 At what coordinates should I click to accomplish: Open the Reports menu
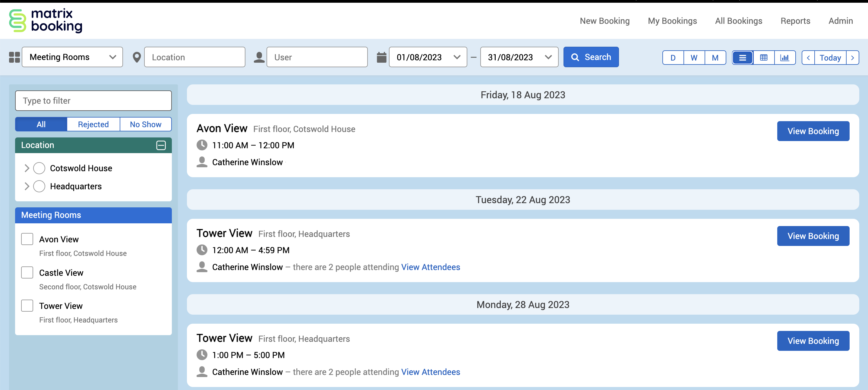tap(795, 21)
